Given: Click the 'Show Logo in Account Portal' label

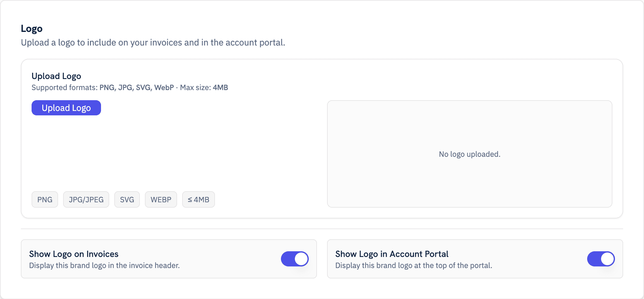Looking at the screenshot, I should [391, 254].
